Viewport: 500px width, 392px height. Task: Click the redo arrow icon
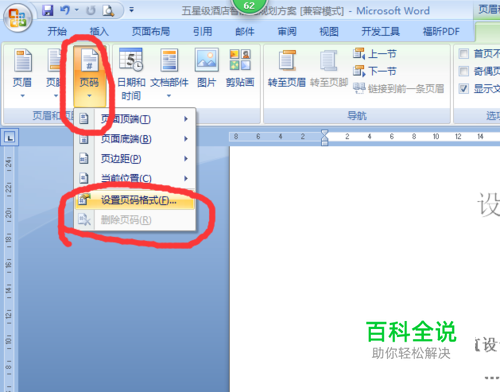tap(90, 11)
